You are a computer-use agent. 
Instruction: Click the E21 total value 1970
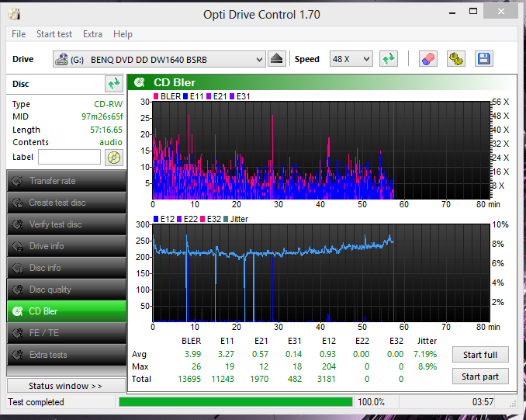coord(259,379)
